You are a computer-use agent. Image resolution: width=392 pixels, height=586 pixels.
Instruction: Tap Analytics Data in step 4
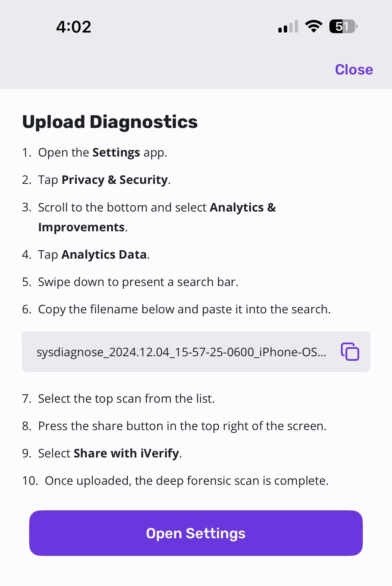(x=104, y=254)
